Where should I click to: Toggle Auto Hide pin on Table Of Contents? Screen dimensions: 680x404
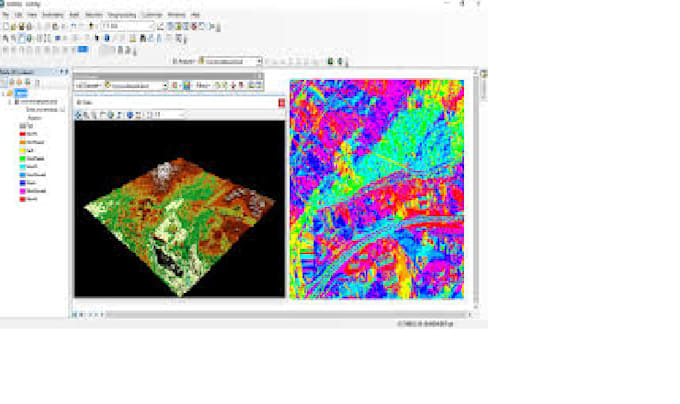point(62,72)
